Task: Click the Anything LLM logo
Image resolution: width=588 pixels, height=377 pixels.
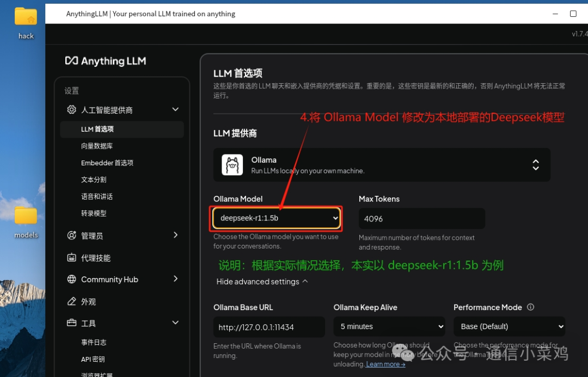Action: (106, 61)
